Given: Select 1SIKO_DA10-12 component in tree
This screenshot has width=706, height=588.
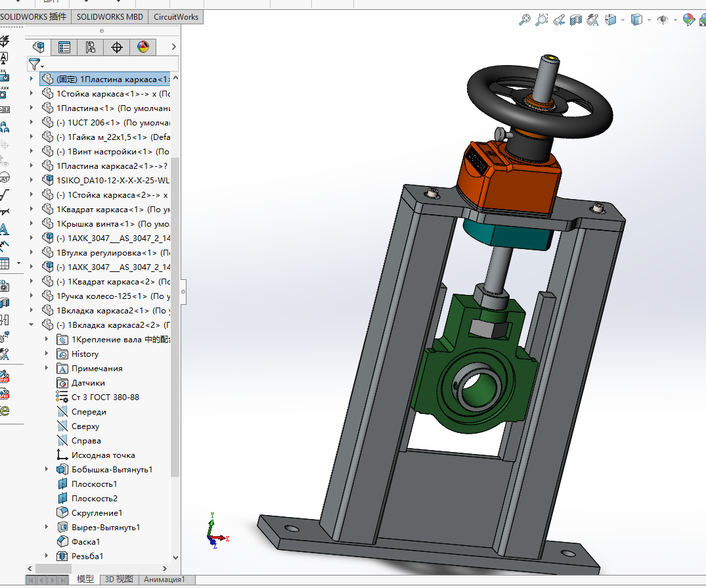Looking at the screenshot, I should 106,180.
